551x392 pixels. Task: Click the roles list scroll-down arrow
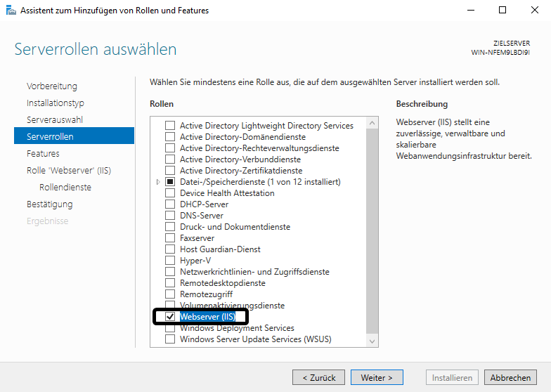[372, 341]
